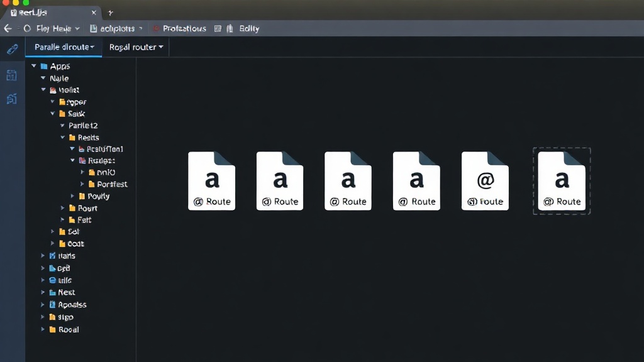
Task: Select the stgo folder
Action: point(61,317)
